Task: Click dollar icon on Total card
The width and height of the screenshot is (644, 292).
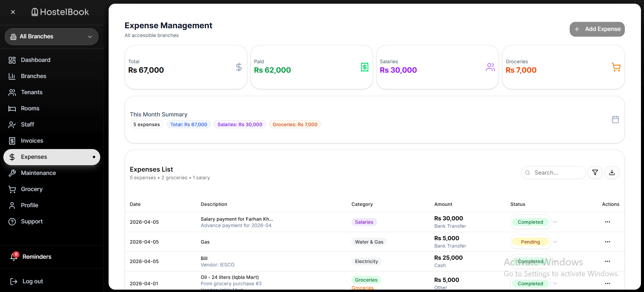Action: [239, 67]
